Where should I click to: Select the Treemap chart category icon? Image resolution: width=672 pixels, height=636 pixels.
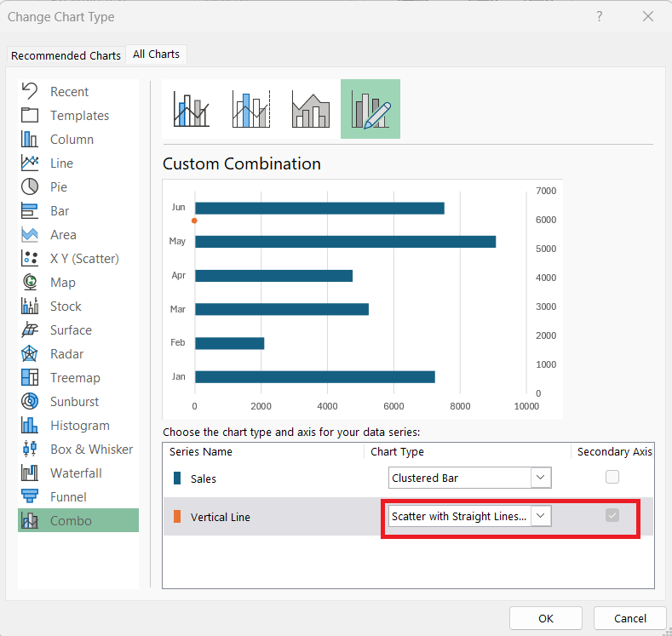pos(30,377)
